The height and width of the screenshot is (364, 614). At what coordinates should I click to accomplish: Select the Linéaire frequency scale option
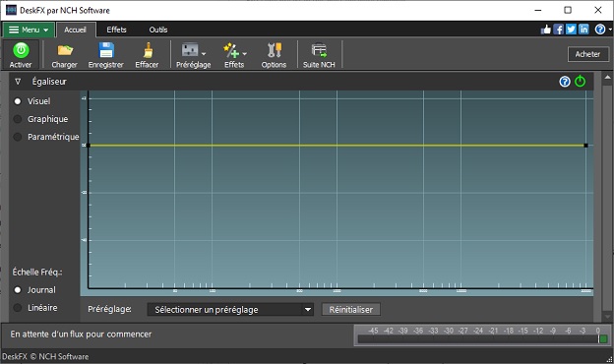(x=18, y=308)
